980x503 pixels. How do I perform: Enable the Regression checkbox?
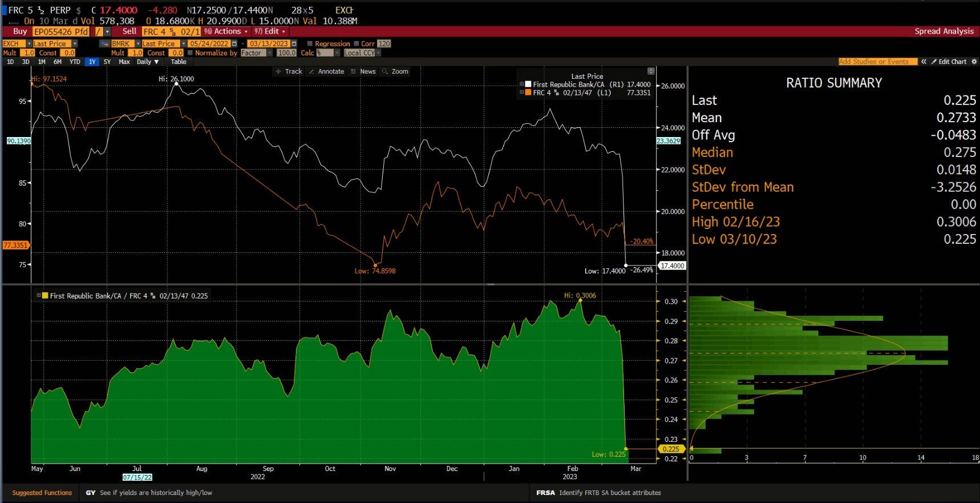click(310, 43)
